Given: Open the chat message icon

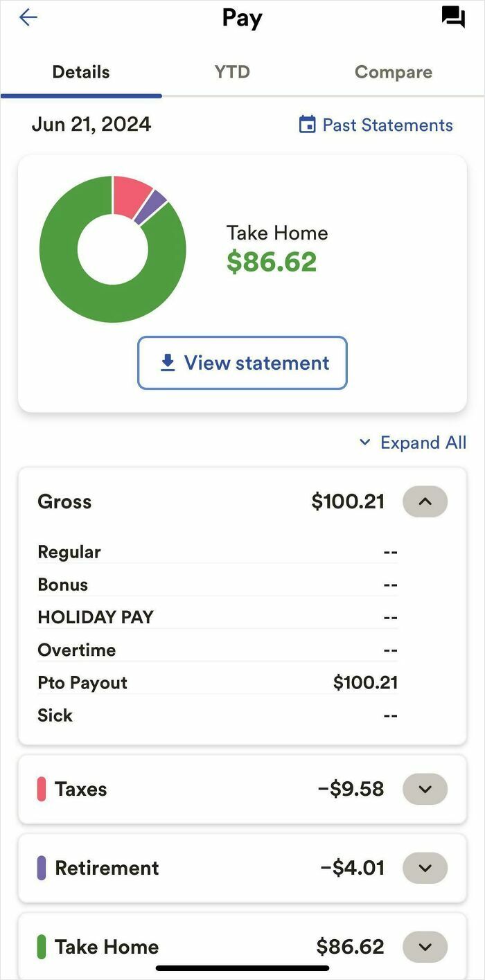Looking at the screenshot, I should (454, 17).
